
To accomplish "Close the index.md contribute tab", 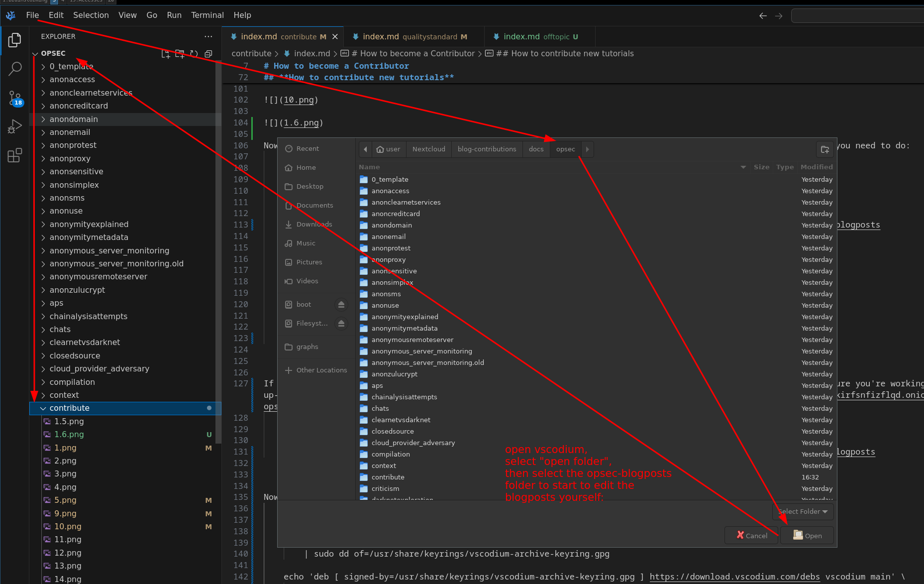I will (x=335, y=37).
